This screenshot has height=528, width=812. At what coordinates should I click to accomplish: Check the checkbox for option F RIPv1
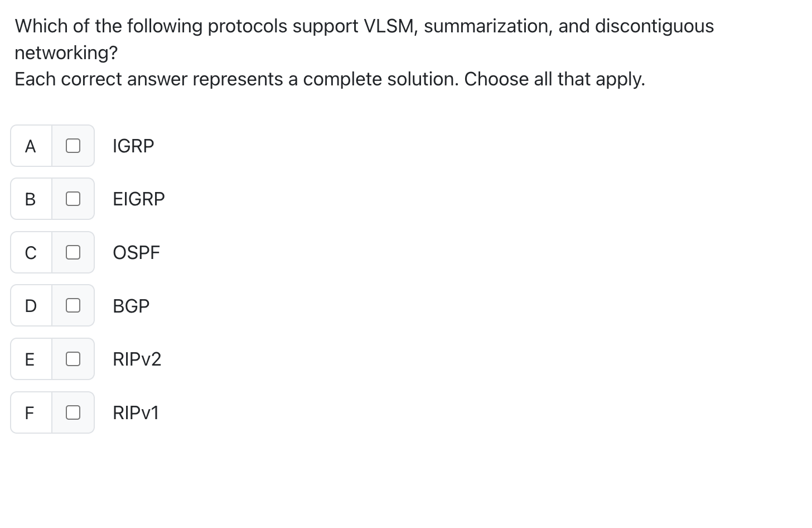[x=73, y=412]
